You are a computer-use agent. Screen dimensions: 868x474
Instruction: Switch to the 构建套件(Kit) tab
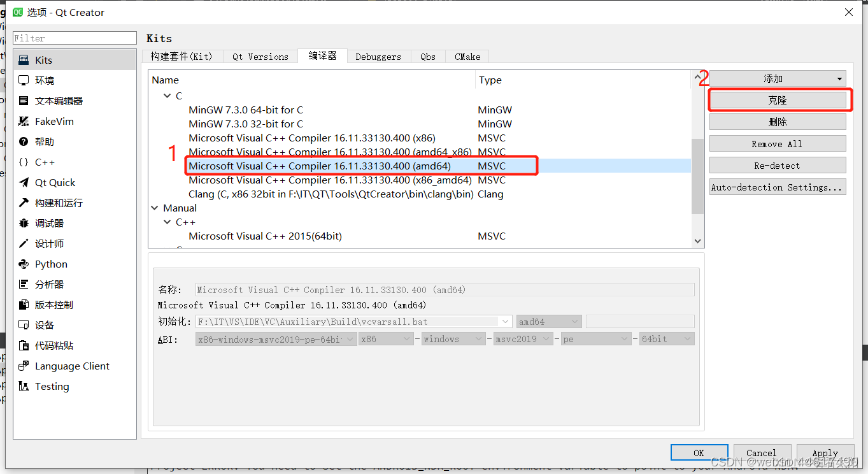[181, 56]
